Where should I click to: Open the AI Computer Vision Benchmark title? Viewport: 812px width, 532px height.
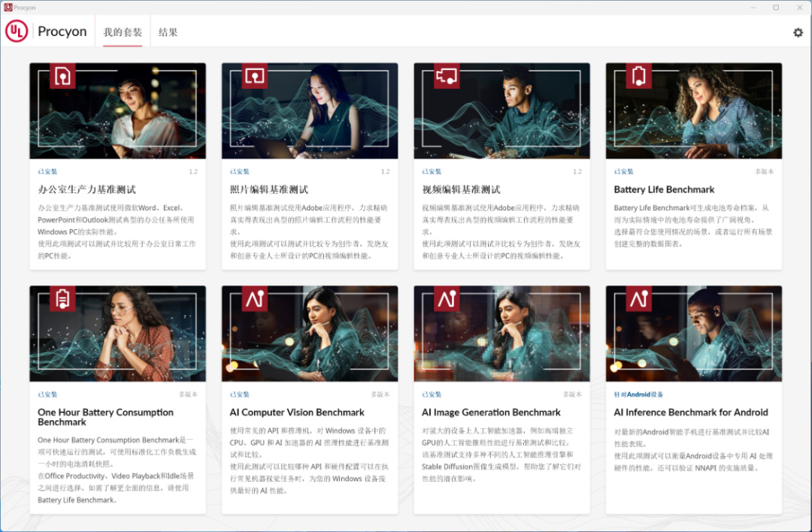point(297,413)
